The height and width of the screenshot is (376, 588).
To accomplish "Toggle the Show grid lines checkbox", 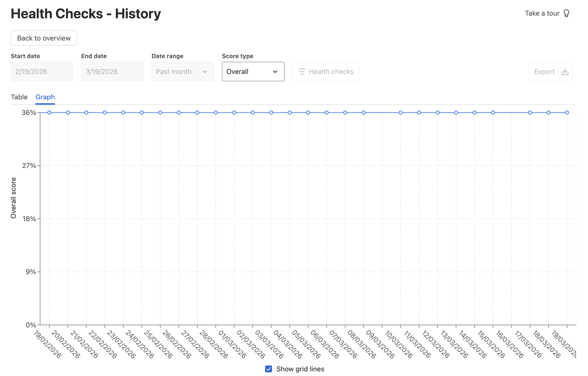I will pyautogui.click(x=268, y=369).
